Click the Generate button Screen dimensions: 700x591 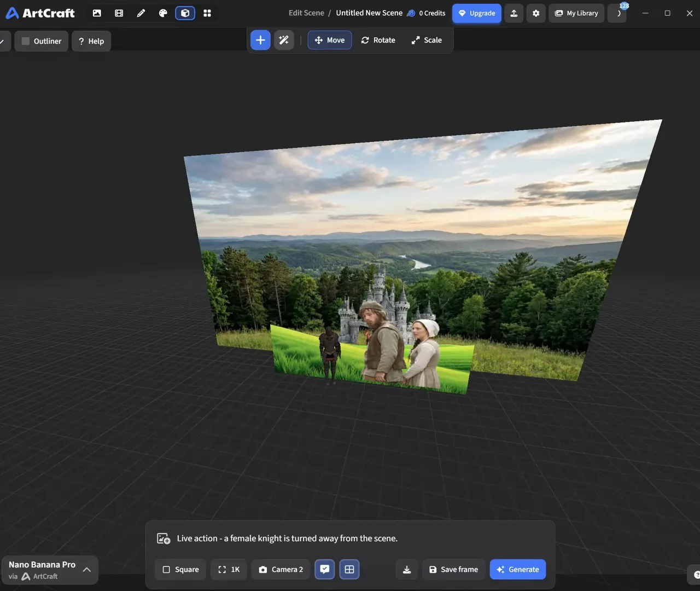pos(518,570)
